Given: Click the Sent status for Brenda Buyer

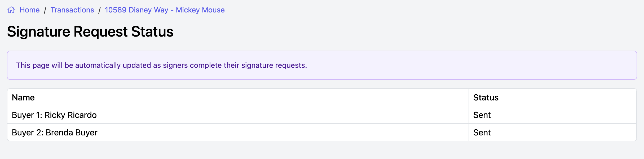Looking at the screenshot, I should [482, 132].
